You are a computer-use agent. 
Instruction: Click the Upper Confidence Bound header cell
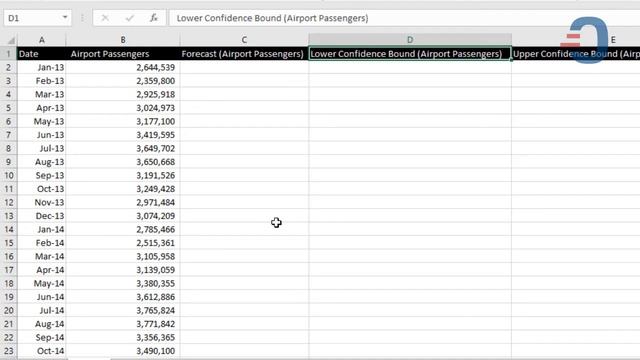click(576, 54)
